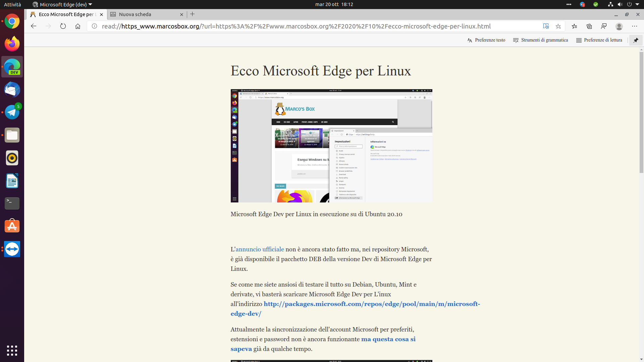The image size is (644, 362).
Task: Add page to favorites with star icon
Action: click(x=558, y=26)
